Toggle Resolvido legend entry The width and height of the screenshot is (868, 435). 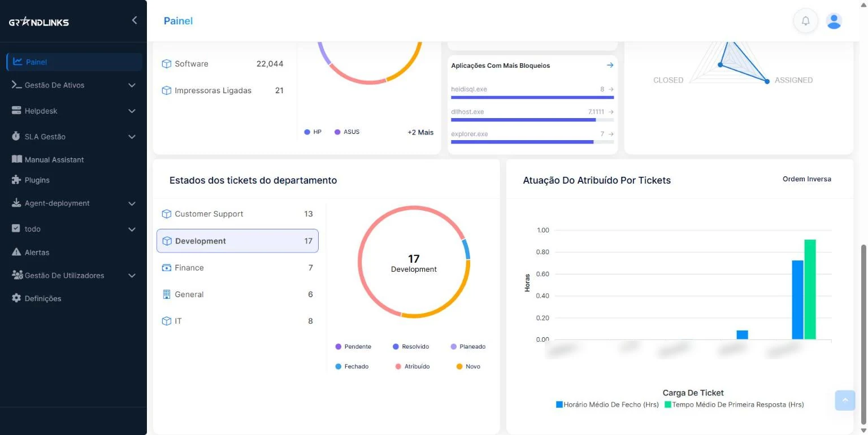(x=411, y=346)
